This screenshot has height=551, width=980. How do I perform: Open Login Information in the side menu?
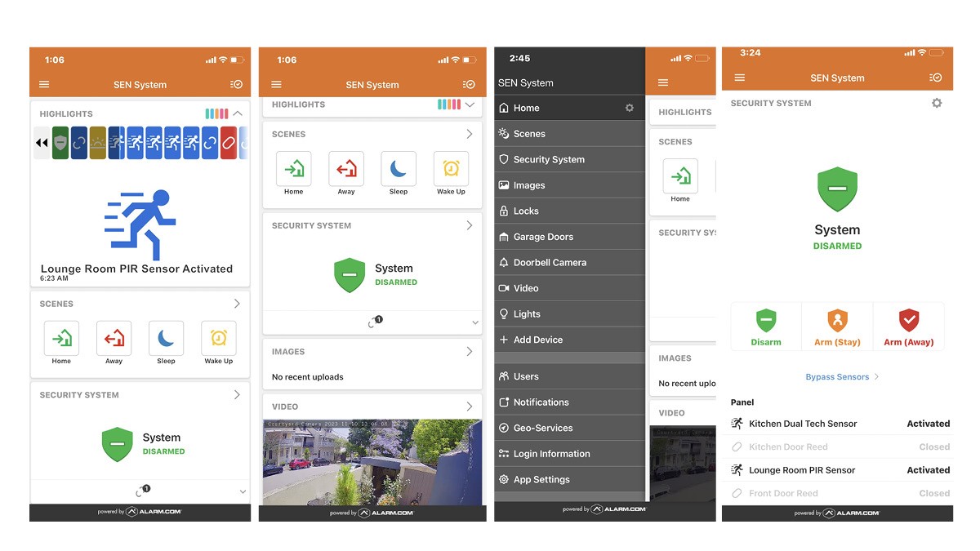pyautogui.click(x=550, y=454)
